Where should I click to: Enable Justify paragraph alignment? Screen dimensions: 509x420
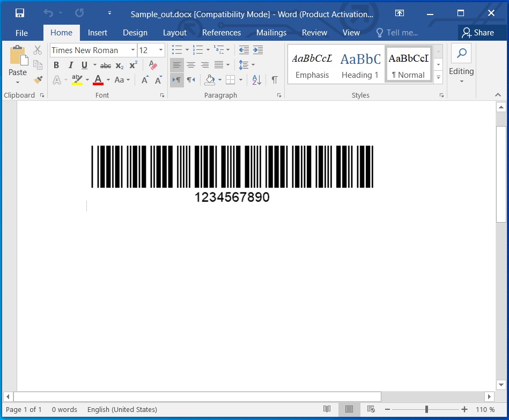[x=218, y=65]
